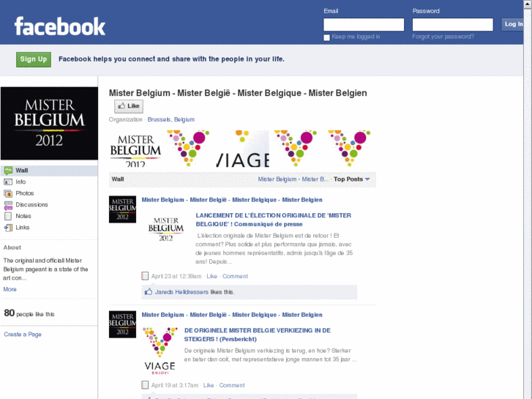The height and width of the screenshot is (399, 532).
Task: Click Forgot your password link
Action: [x=443, y=37]
